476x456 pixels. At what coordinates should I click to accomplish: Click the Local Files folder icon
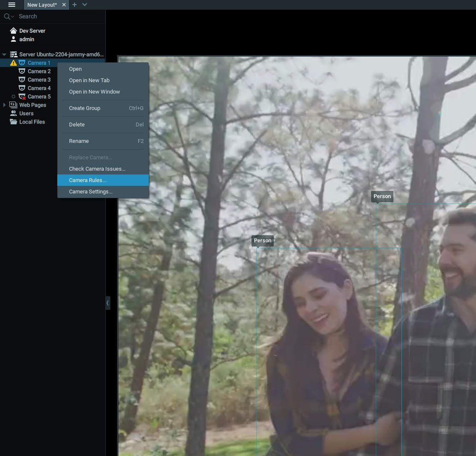tap(13, 122)
